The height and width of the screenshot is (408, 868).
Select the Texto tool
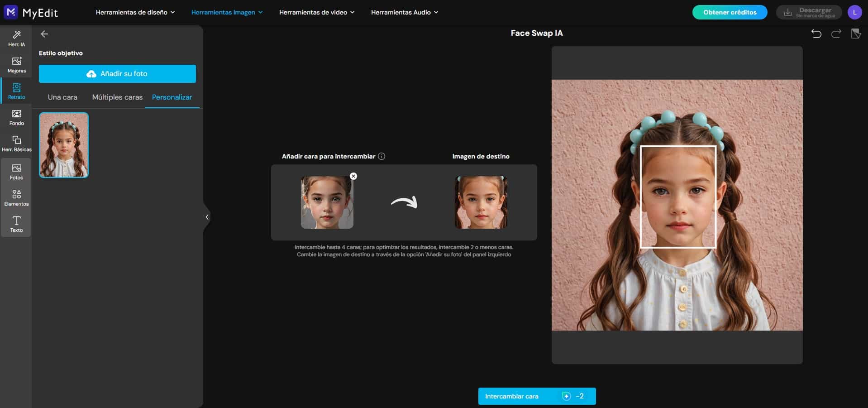(x=16, y=224)
